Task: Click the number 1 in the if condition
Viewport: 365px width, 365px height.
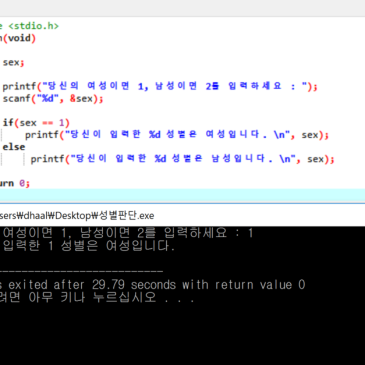Action: pos(62,123)
